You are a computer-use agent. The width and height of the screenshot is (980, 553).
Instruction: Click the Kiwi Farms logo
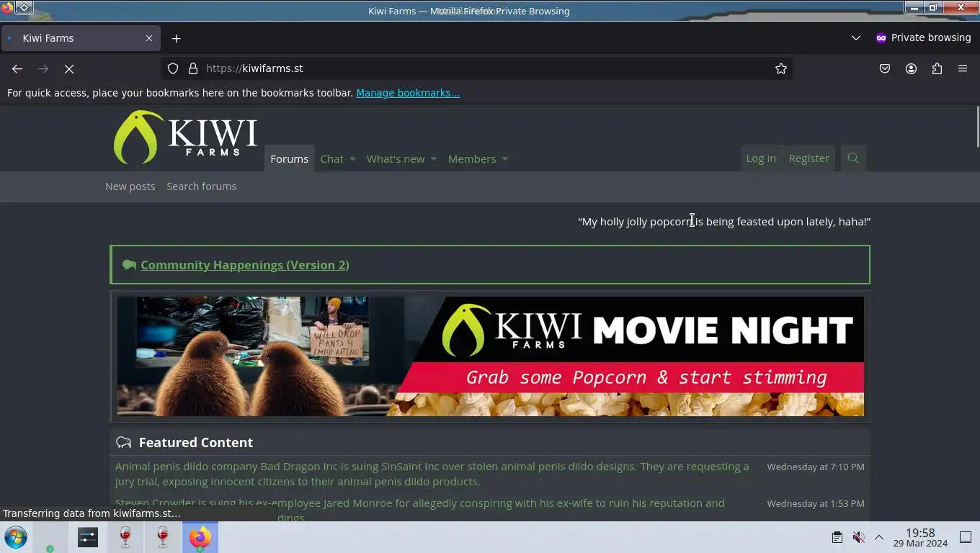tap(185, 137)
